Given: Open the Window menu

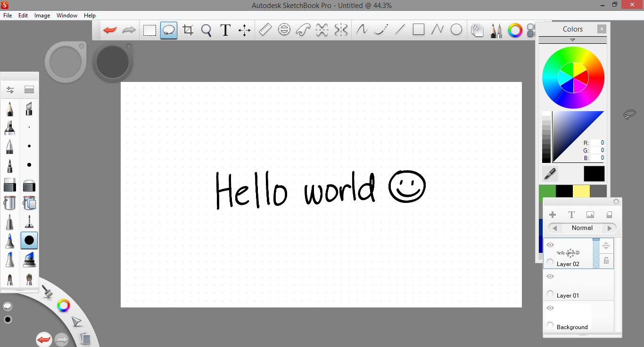Looking at the screenshot, I should 67,16.
